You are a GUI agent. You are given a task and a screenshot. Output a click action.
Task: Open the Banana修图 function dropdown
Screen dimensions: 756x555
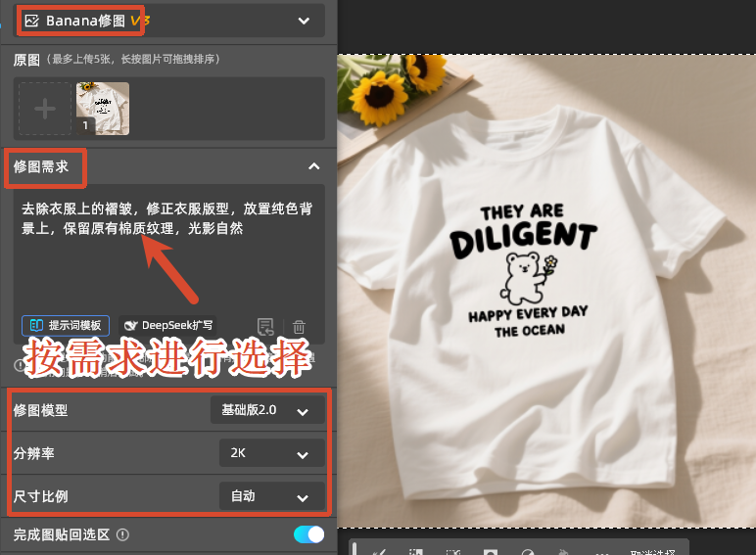point(303,21)
